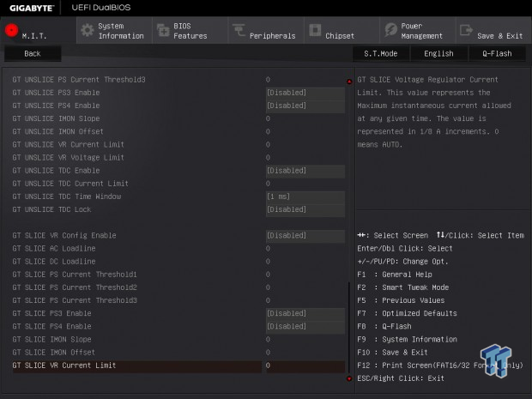Switch to S.T.Mode

point(381,53)
